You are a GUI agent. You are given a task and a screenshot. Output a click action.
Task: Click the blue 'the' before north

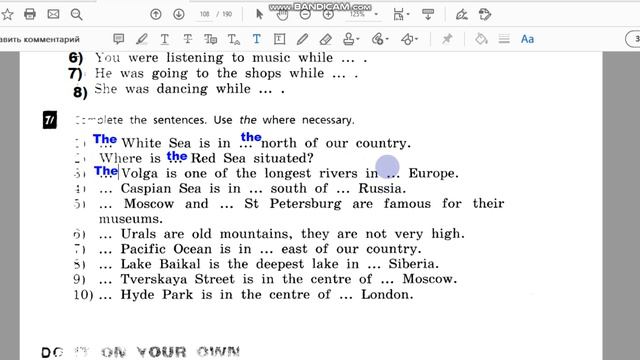coord(251,137)
